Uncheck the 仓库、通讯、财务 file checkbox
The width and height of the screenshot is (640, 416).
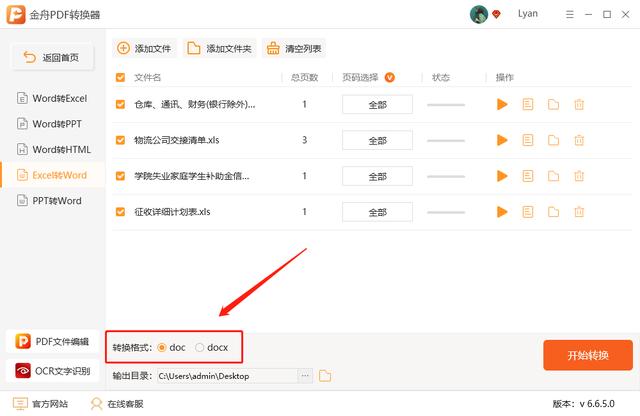click(x=120, y=105)
